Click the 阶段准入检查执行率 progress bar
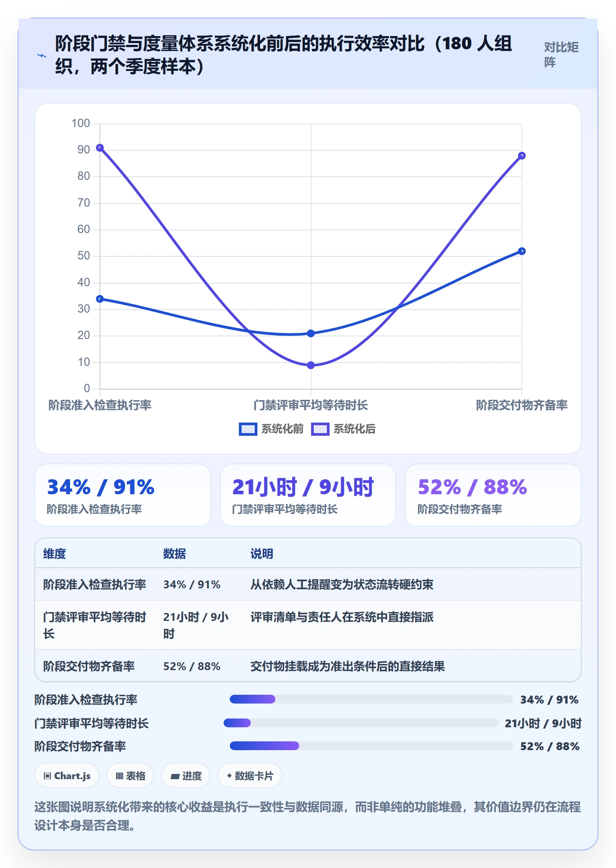 click(371, 699)
